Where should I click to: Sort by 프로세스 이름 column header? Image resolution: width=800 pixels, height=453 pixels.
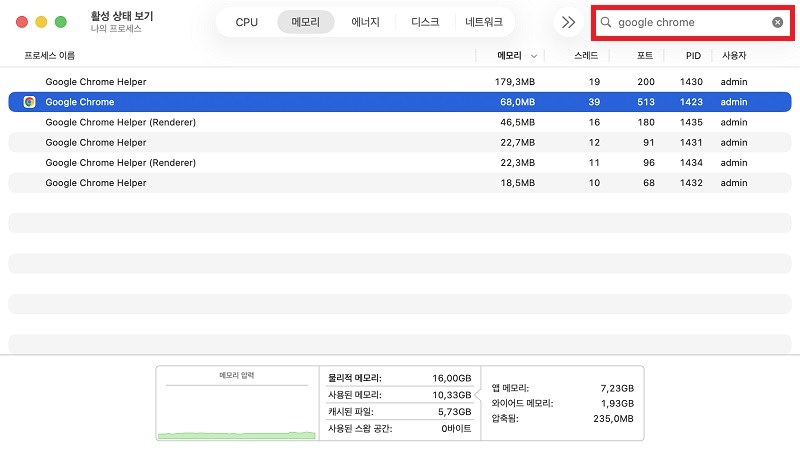point(49,56)
